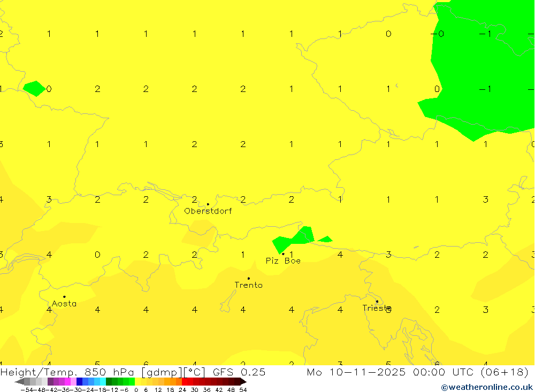Select the Aosta city label
This screenshot has width=535, height=392.
tap(64, 304)
